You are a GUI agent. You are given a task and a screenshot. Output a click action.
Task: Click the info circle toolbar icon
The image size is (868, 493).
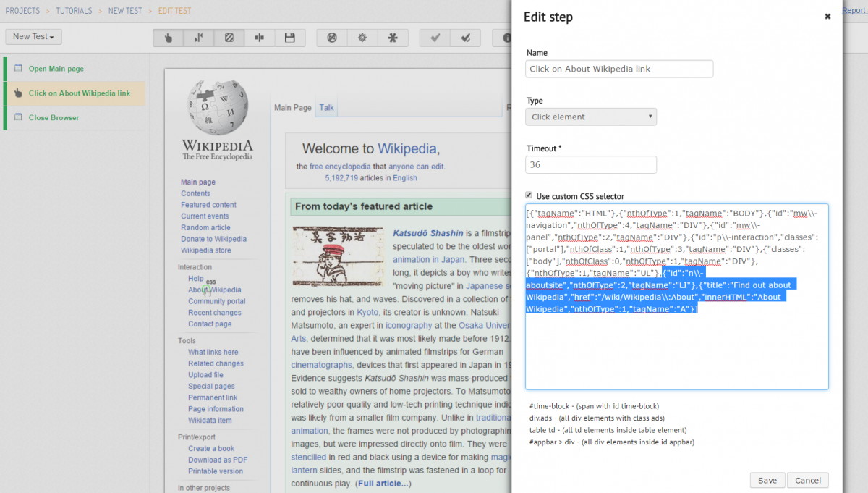tap(502, 38)
